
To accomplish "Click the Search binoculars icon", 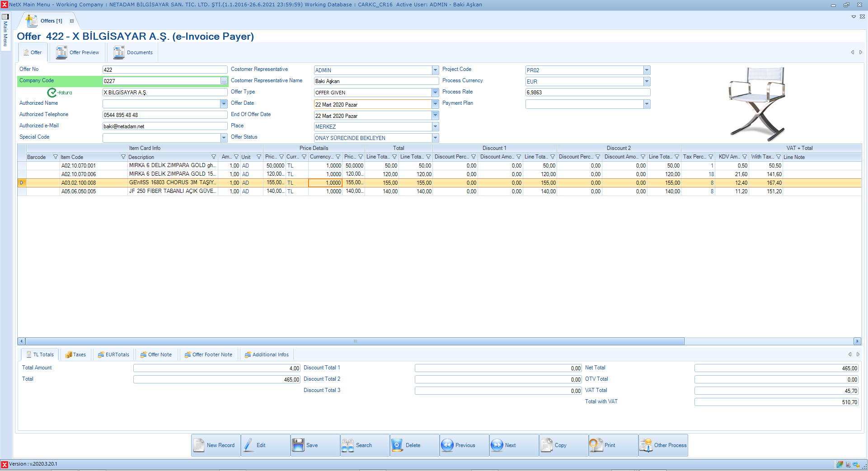I will pos(348,445).
